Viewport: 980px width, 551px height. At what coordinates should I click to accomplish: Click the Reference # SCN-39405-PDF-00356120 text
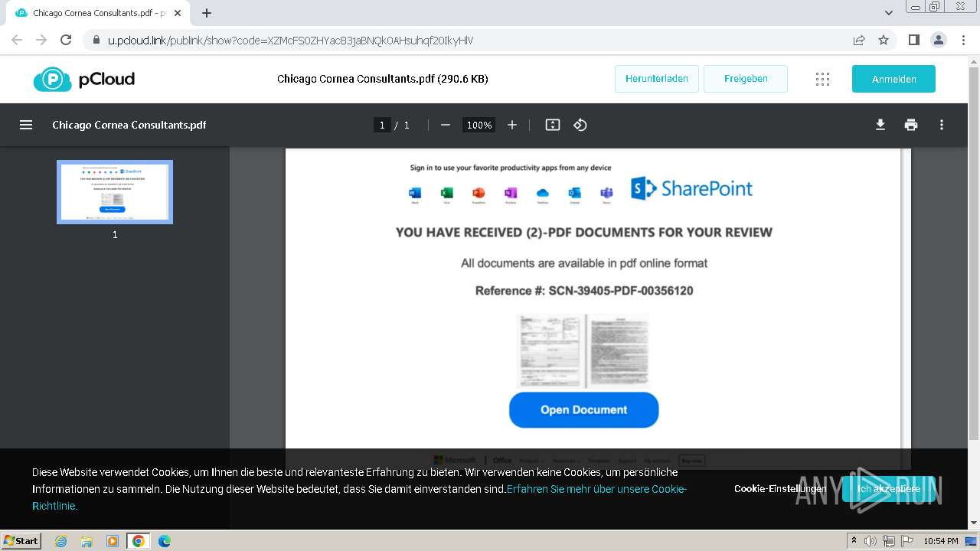584,291
